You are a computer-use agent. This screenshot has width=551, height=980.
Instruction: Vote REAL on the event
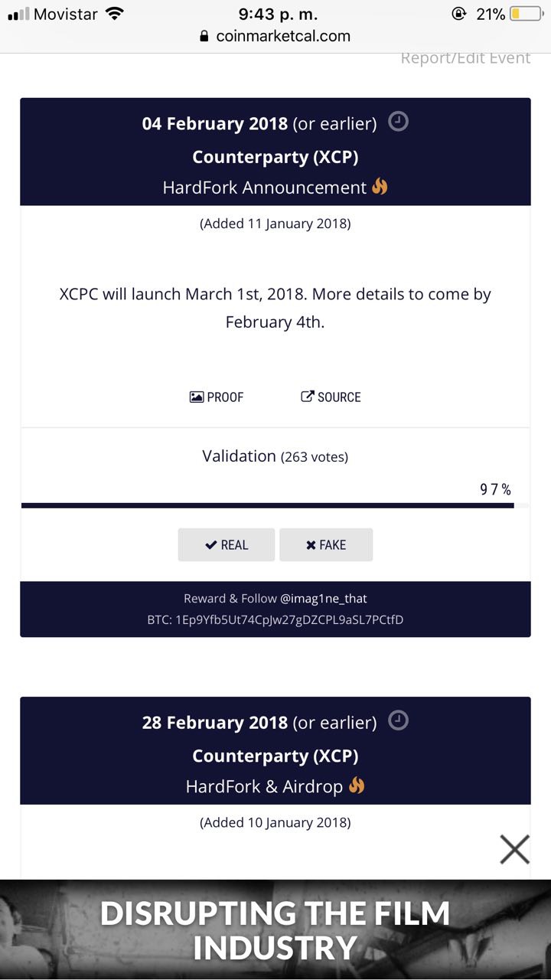[x=227, y=545]
